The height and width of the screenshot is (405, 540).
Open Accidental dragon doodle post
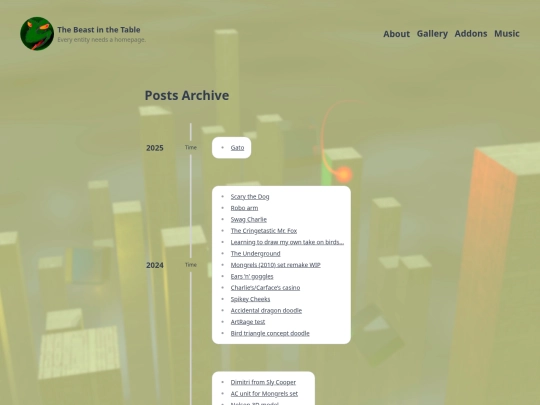pyautogui.click(x=266, y=310)
